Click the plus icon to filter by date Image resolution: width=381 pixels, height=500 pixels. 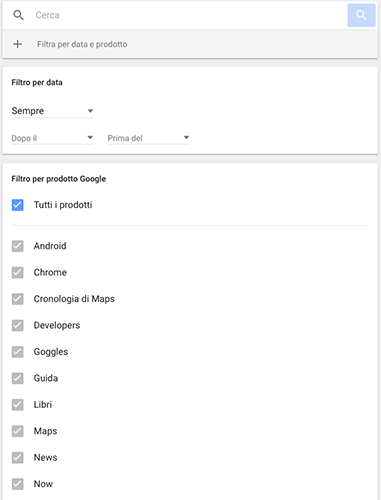18,44
